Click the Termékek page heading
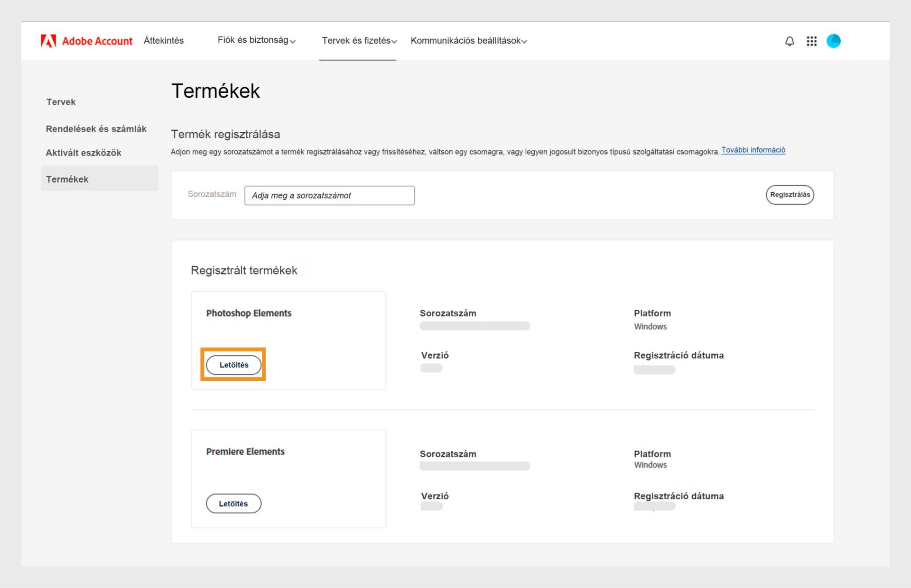This screenshot has height=588, width=911. pyautogui.click(x=215, y=91)
